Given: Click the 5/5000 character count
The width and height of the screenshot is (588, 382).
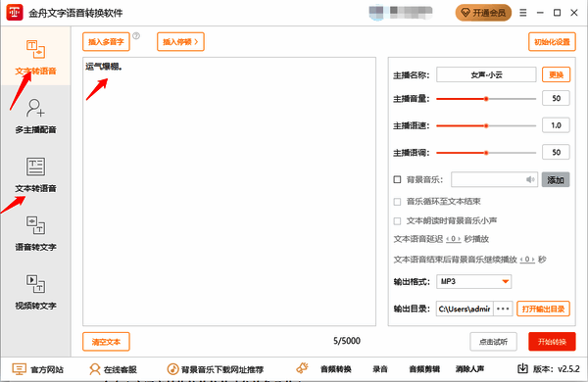Looking at the screenshot, I should point(347,341).
